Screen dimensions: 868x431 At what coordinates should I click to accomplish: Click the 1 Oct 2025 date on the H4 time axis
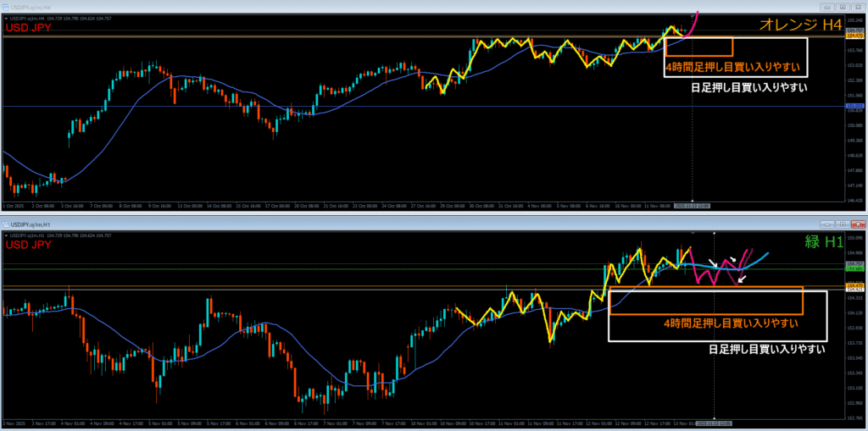point(12,206)
